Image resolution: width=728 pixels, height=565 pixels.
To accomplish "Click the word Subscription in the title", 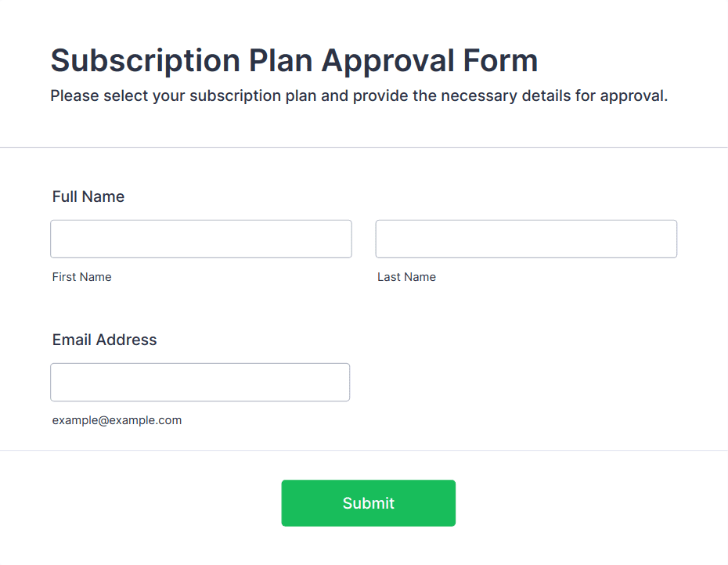I will [146, 60].
